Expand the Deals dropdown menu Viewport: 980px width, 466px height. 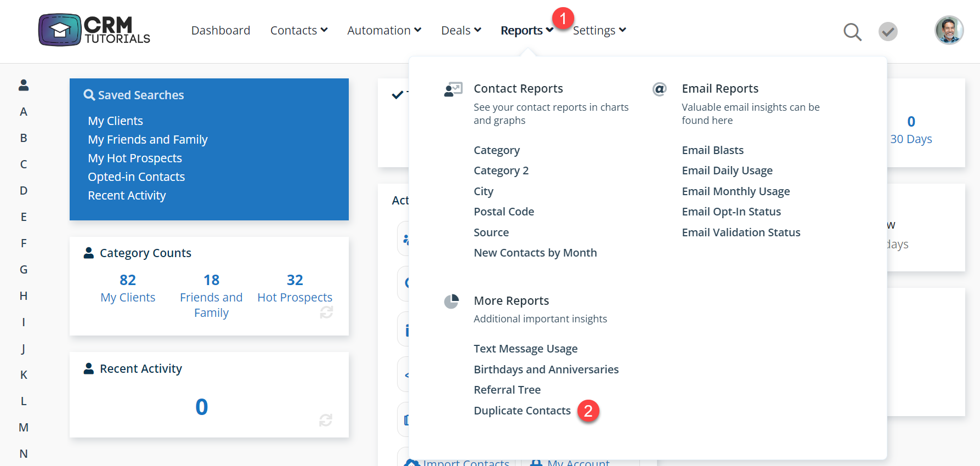point(461,30)
